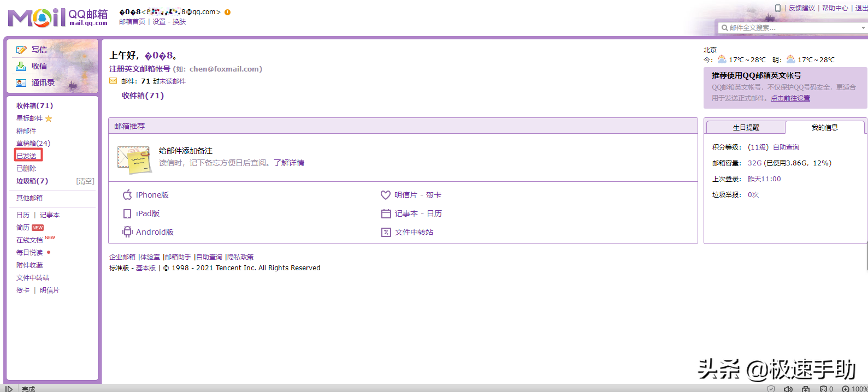Click the 基本版 footer link

(x=146, y=268)
